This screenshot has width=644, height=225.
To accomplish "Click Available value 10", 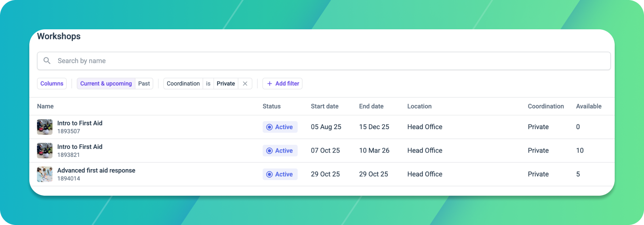I will pos(580,151).
